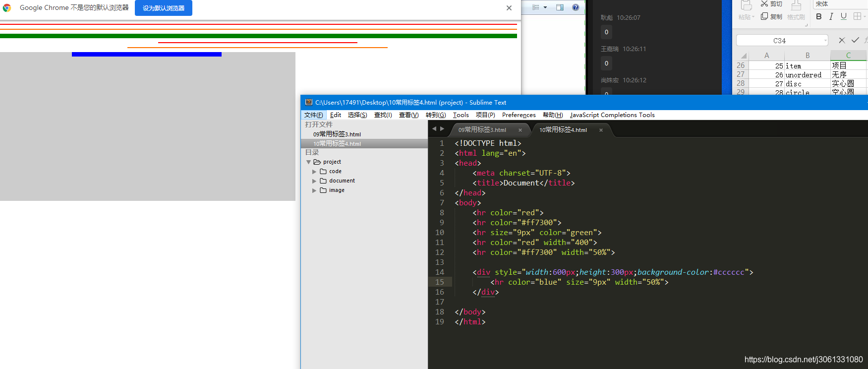Expand the code folder in sidebar
Image resolution: width=868 pixels, height=369 pixels.
(x=314, y=172)
